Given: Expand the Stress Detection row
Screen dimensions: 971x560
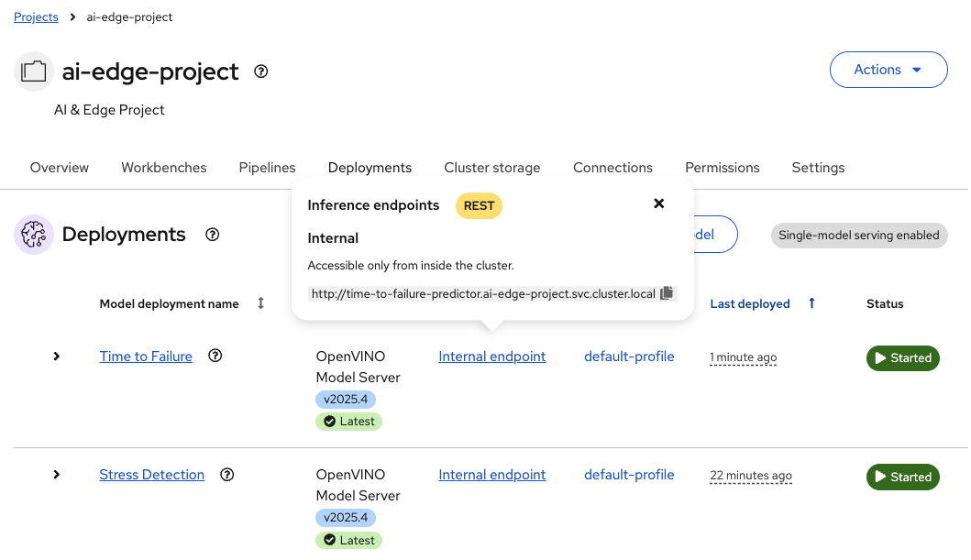Looking at the screenshot, I should coord(57,475).
